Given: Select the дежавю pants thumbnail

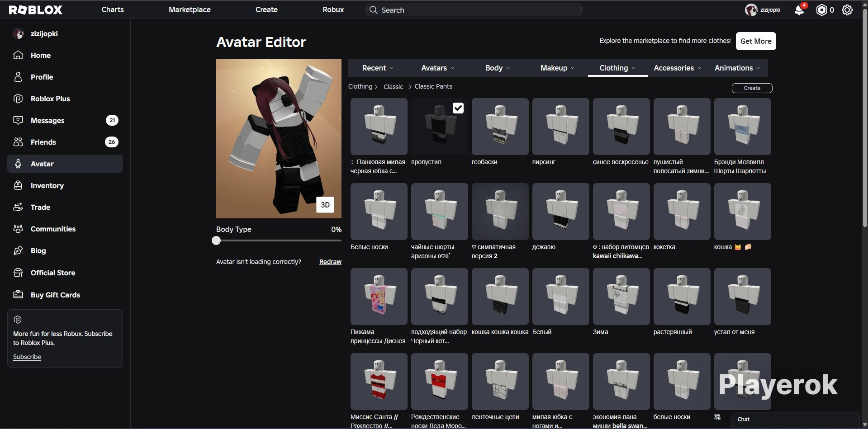Looking at the screenshot, I should tap(561, 212).
